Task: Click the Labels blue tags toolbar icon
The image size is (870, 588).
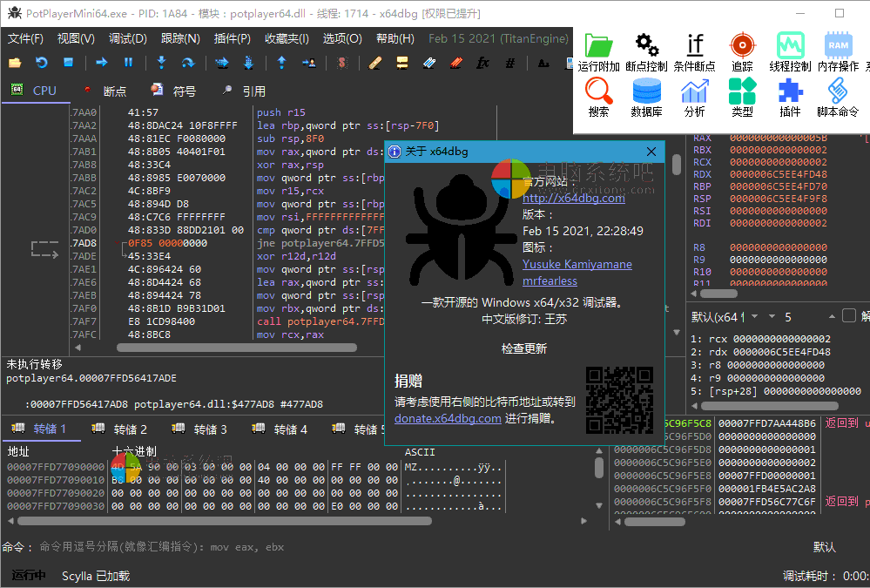Action: coord(428,63)
